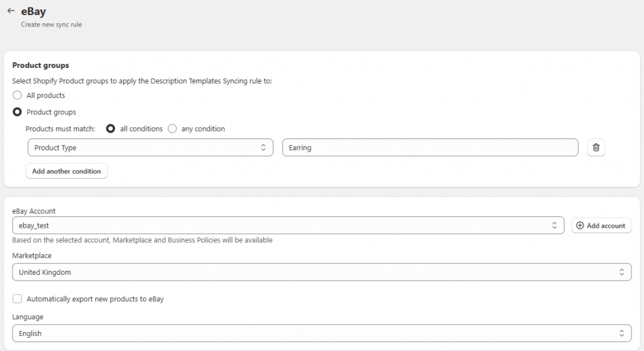The height and width of the screenshot is (351, 644).
Task: Open the eBay Account dropdown showing ebay_test
Action: pos(288,225)
